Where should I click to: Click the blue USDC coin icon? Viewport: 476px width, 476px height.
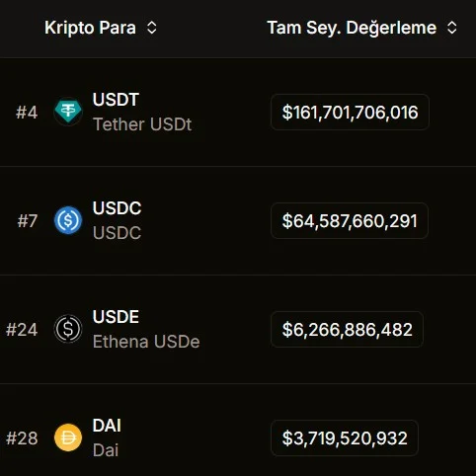[68, 220]
